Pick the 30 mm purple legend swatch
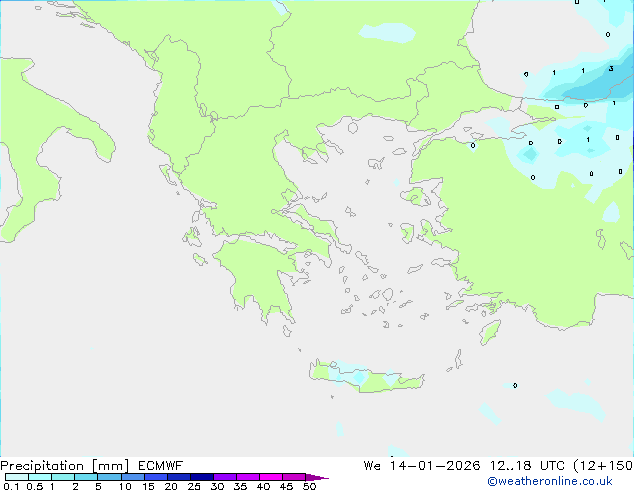The width and height of the screenshot is (634, 490). (225, 477)
